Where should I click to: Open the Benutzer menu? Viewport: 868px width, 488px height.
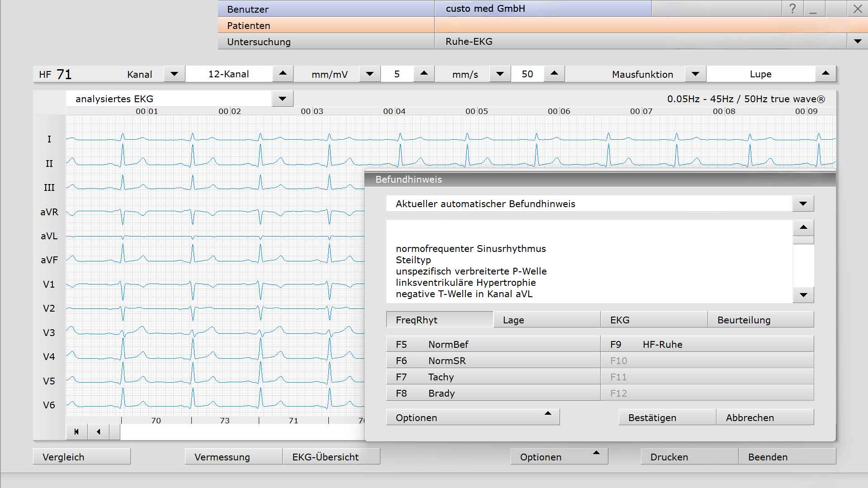tap(326, 9)
